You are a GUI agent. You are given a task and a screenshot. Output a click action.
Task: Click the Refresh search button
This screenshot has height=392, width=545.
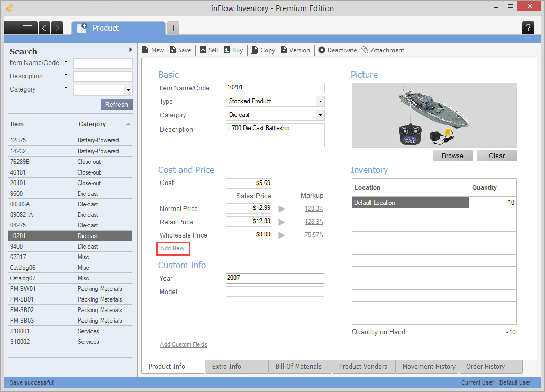[117, 104]
